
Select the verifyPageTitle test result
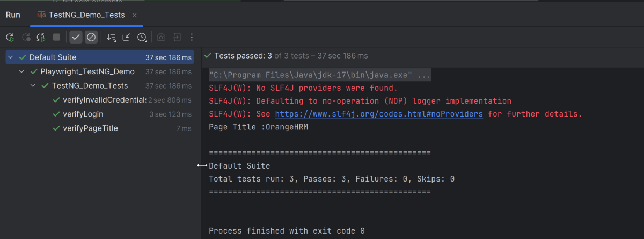point(90,128)
